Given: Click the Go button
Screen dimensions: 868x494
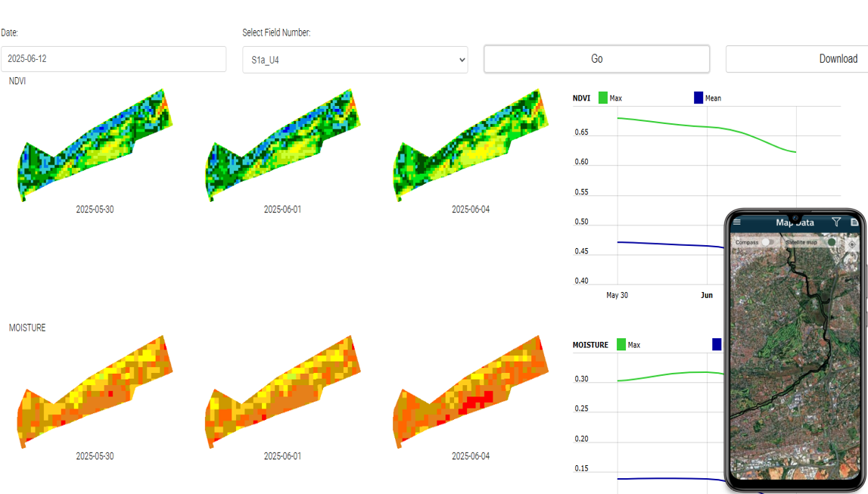Looking at the screenshot, I should [x=596, y=59].
